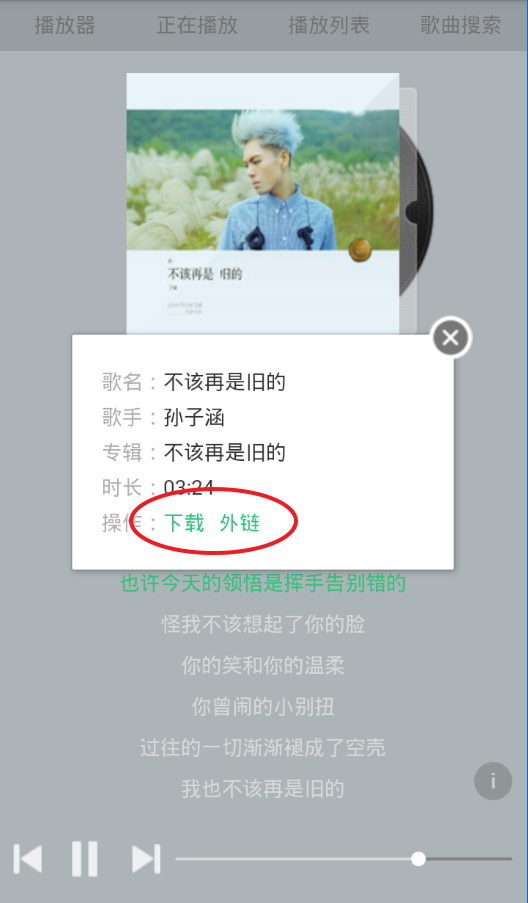This screenshot has width=528, height=903.
Task: Click the 外链 external link
Action: (240, 523)
